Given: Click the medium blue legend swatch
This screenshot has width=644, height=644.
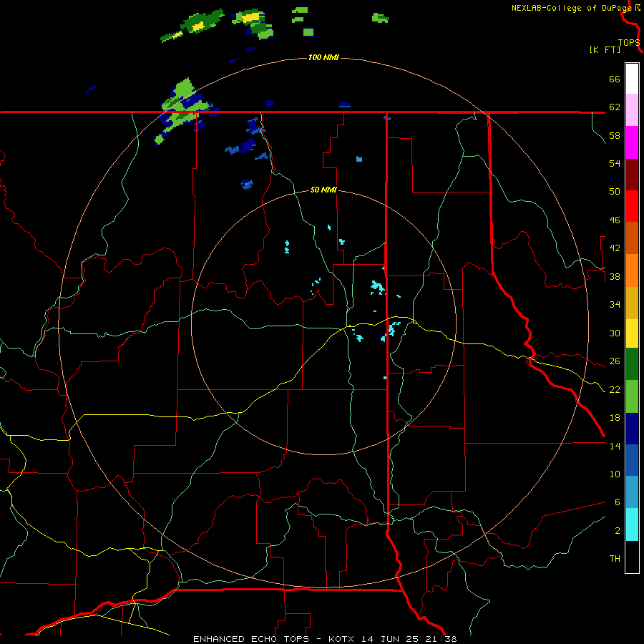Looking at the screenshot, I should click(632, 460).
